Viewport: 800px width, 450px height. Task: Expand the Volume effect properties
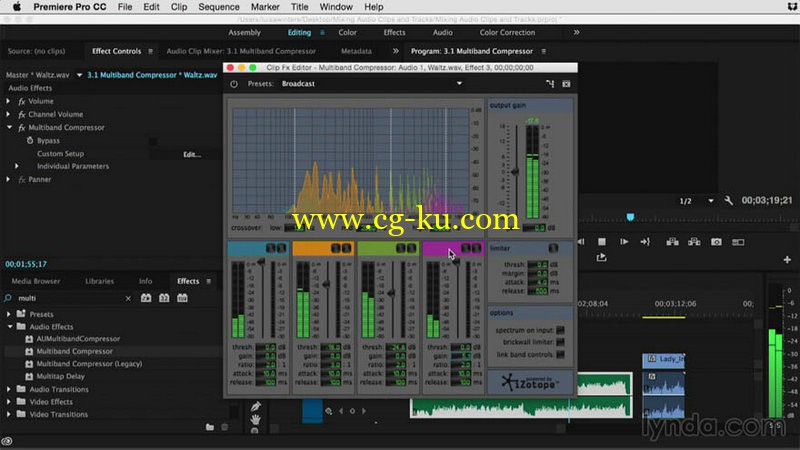[x=8, y=101]
